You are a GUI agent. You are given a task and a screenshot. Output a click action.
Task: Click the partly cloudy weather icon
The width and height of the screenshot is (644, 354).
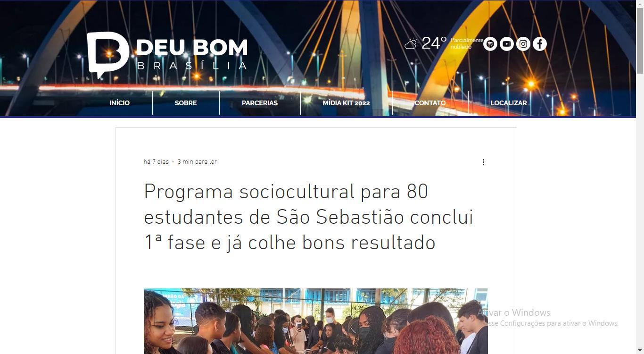pyautogui.click(x=411, y=44)
